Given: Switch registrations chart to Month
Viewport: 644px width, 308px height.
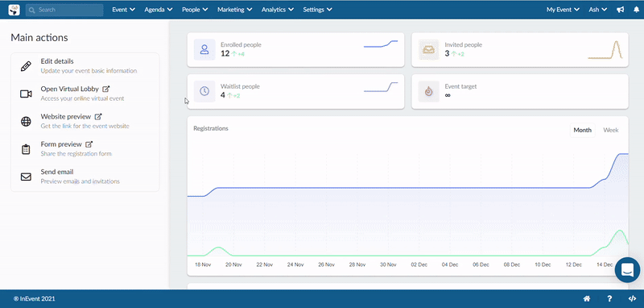Looking at the screenshot, I should click(582, 130).
